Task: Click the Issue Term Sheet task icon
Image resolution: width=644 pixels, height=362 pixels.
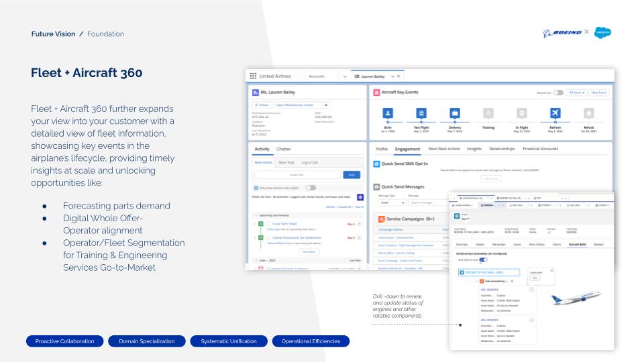Action: 260,224
